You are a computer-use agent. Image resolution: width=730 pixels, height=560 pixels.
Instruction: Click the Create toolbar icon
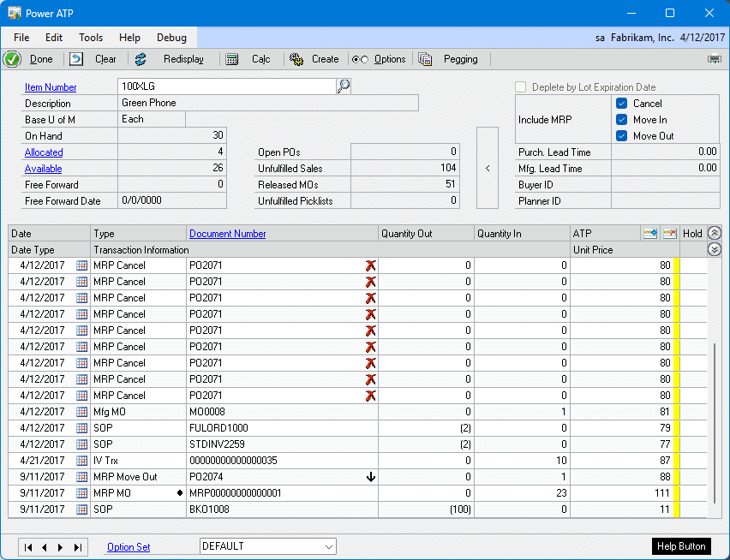coord(296,59)
